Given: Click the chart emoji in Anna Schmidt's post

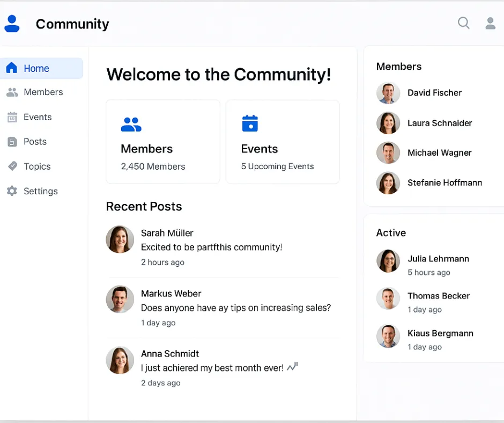Looking at the screenshot, I should (292, 366).
